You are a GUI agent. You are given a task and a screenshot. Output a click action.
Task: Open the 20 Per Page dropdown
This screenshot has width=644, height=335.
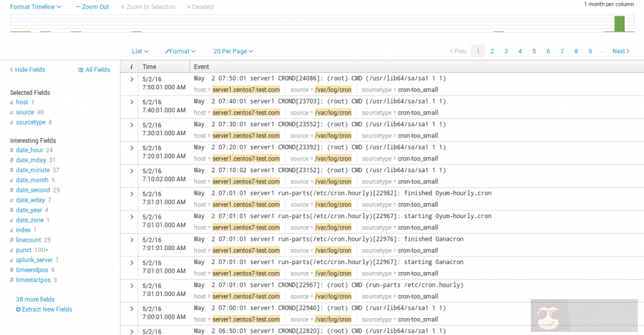click(x=233, y=52)
